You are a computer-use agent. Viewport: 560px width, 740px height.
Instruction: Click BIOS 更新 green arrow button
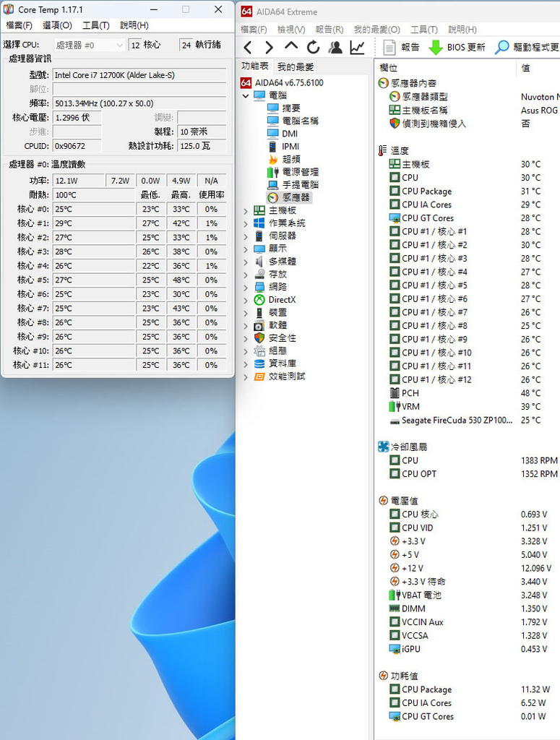click(x=457, y=47)
